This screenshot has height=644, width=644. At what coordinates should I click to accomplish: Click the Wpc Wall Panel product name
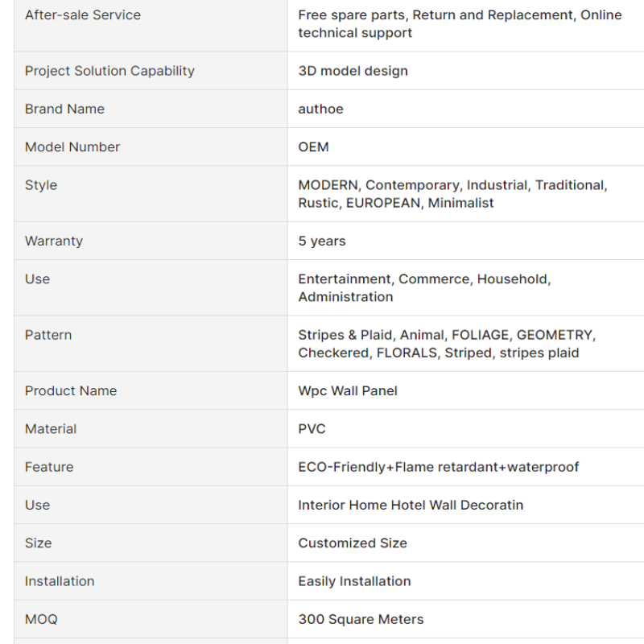(348, 390)
